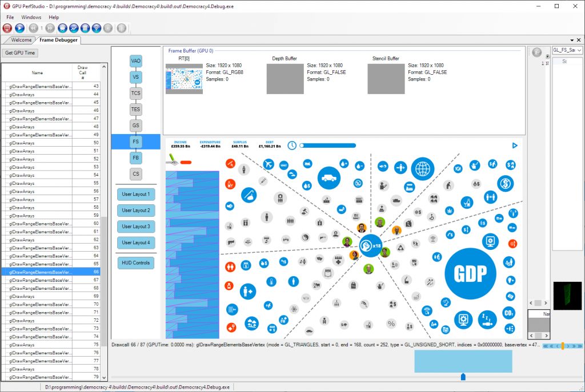The image size is (585, 392).
Task: Click the greyed rewind toolbar icon
Action: coord(33,29)
